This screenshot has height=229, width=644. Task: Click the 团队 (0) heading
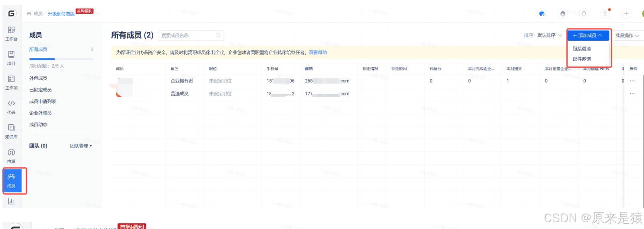(x=38, y=146)
